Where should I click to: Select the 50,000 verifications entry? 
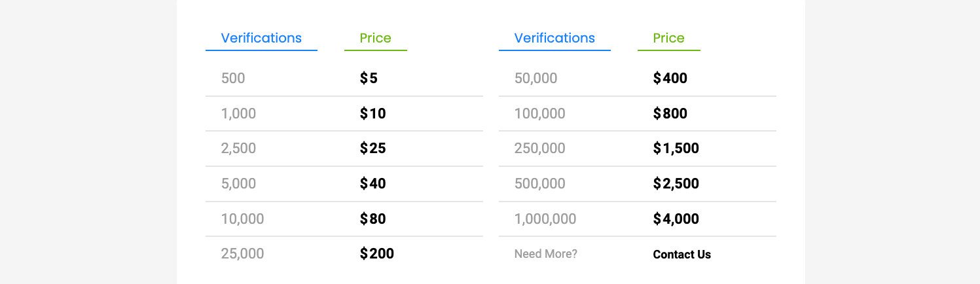coord(535,79)
